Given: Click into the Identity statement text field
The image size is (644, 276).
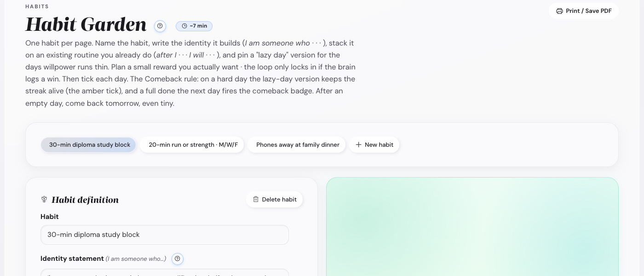Looking at the screenshot, I should tap(165, 272).
